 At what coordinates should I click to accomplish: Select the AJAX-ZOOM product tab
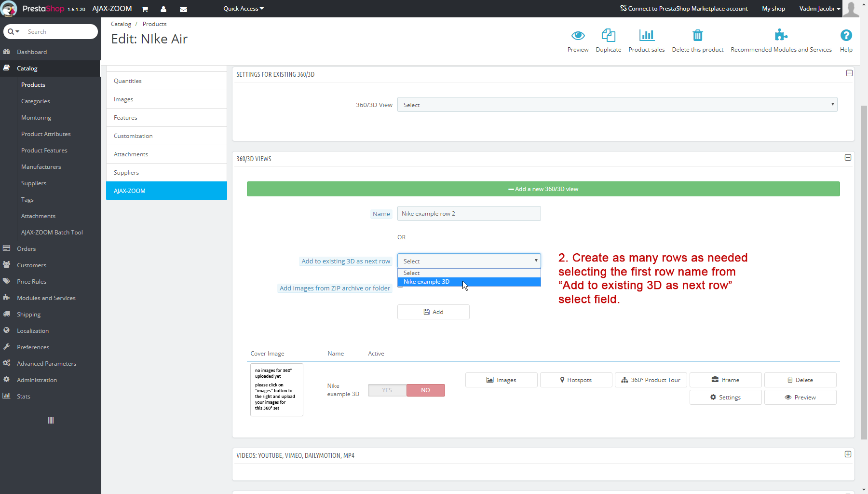(166, 191)
